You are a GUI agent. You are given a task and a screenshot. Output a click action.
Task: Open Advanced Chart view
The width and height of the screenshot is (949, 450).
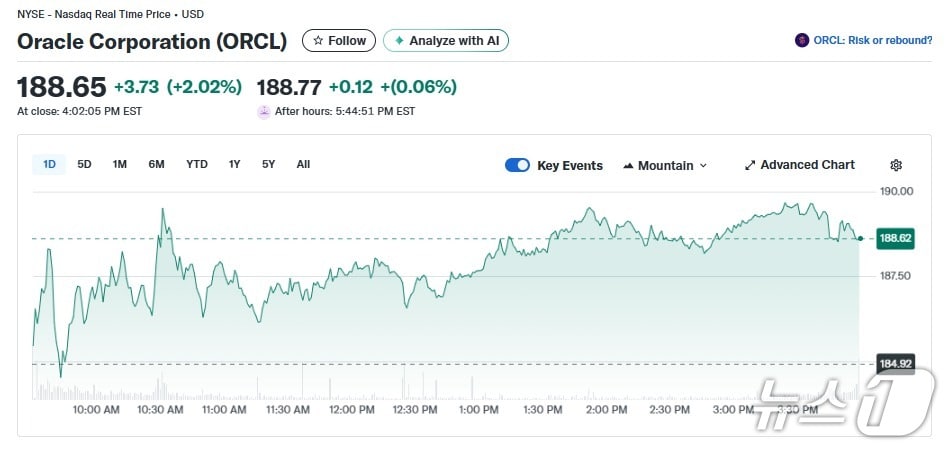tap(806, 165)
